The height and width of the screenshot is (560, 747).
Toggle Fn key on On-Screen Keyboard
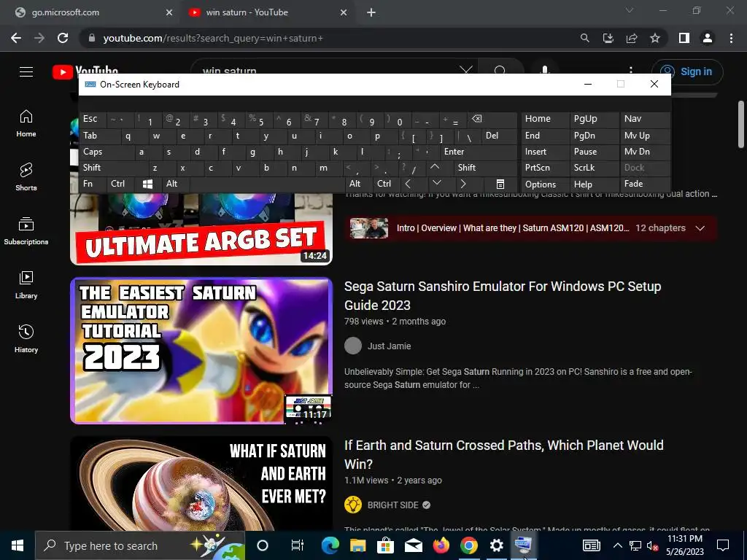coord(93,184)
